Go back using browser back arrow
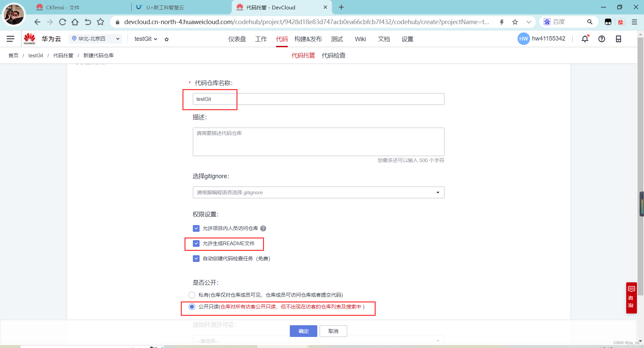644x348 pixels. click(x=37, y=22)
